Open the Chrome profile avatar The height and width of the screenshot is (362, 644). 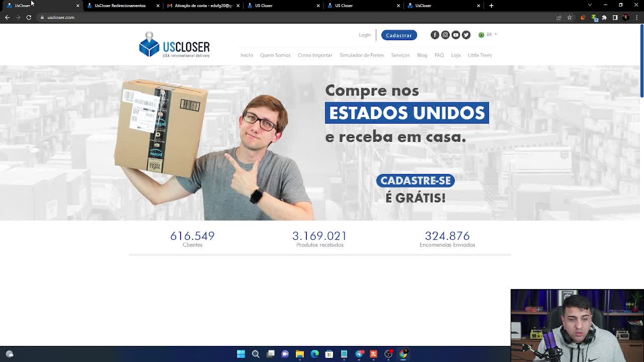pyautogui.click(x=626, y=18)
